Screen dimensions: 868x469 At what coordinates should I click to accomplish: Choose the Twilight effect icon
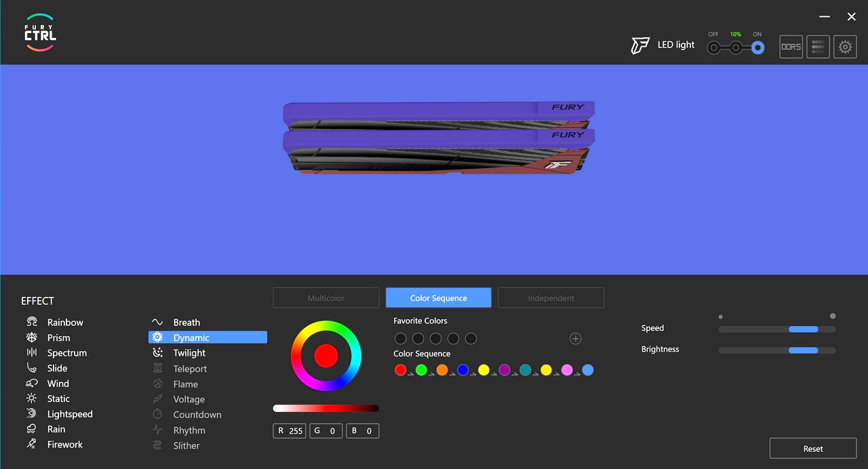[157, 352]
